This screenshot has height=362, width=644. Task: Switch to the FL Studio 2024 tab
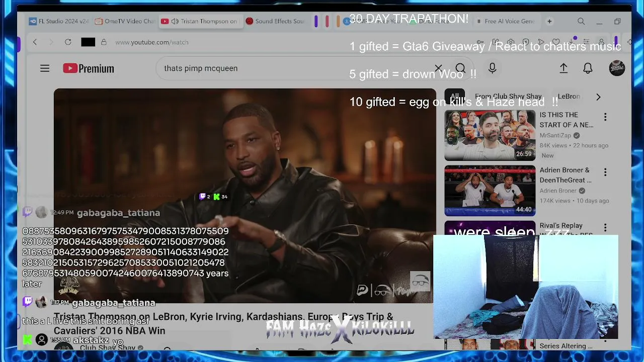pyautogui.click(x=59, y=21)
